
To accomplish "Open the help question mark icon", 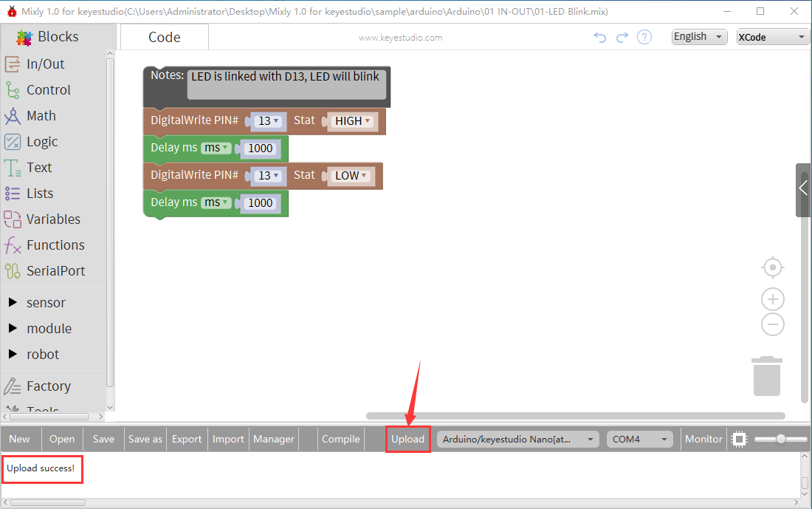I will (x=644, y=38).
